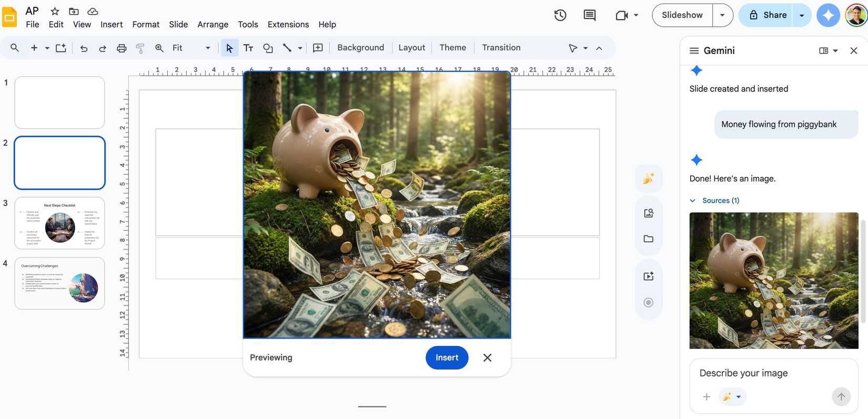Viewport: 868px width, 419px height.
Task: Click the Google Slides logo icon
Action: pos(9,17)
